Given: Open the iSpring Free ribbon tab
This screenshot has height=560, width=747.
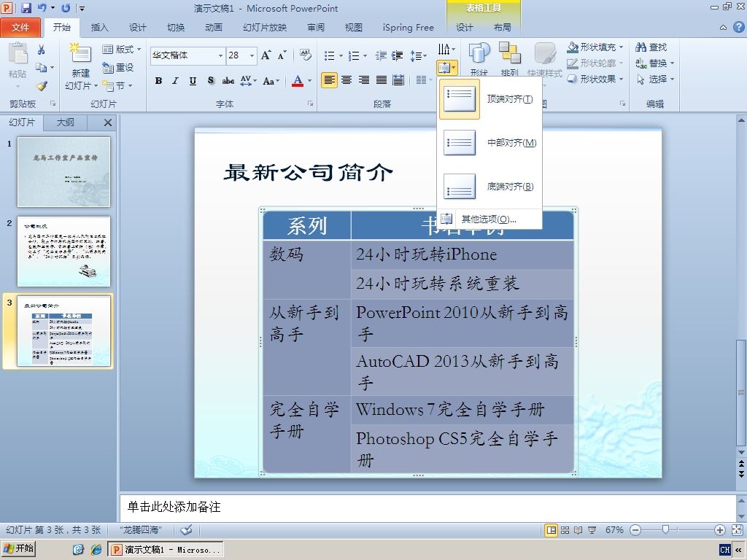Looking at the screenshot, I should (409, 28).
